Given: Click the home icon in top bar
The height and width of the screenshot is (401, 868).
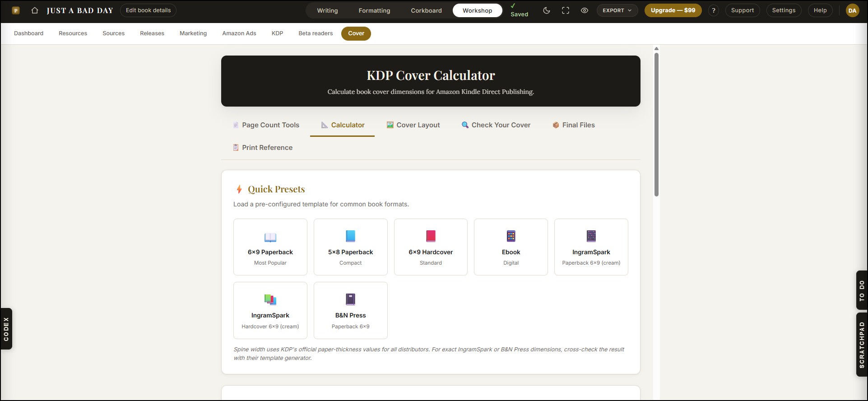Looking at the screenshot, I should coord(34,10).
